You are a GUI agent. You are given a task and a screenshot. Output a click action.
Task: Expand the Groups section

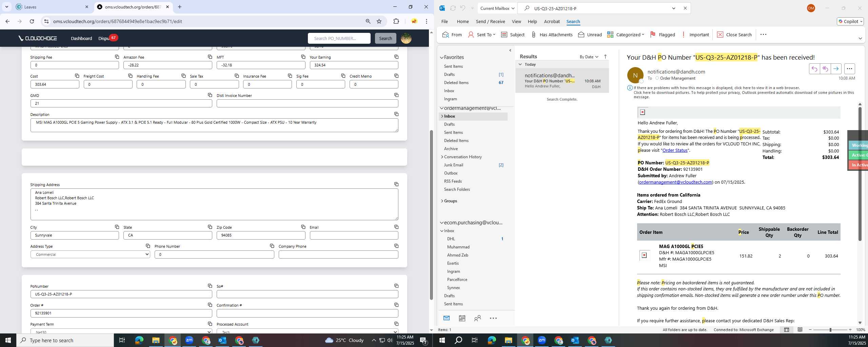[x=442, y=201]
